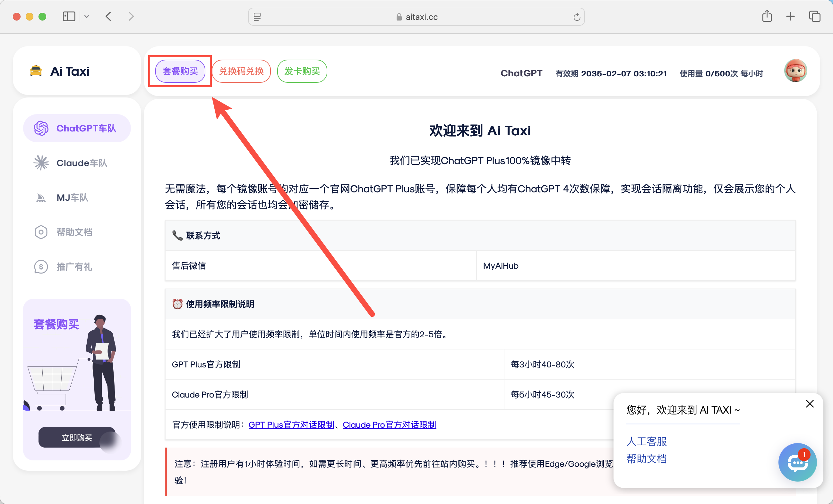Expand the sidebar tab group chevron
This screenshot has width=833, height=504.
[87, 16]
